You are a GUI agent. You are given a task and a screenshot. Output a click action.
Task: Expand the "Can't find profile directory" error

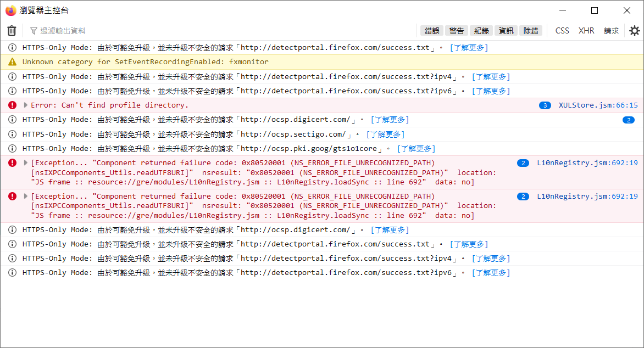(25, 105)
